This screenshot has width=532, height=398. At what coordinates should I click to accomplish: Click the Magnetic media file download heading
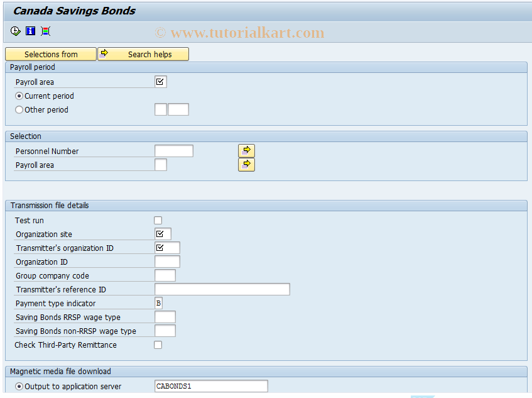tap(60, 372)
